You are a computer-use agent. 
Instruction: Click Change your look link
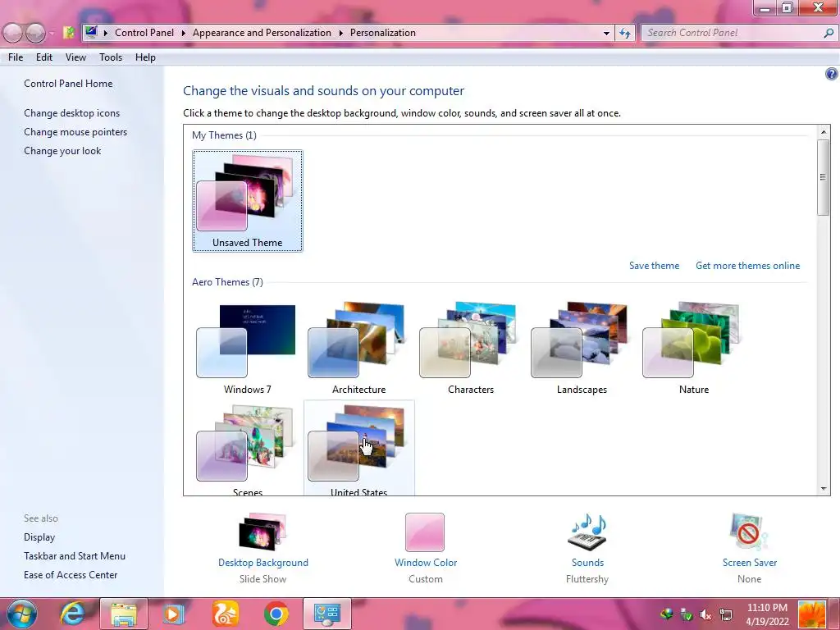(62, 151)
